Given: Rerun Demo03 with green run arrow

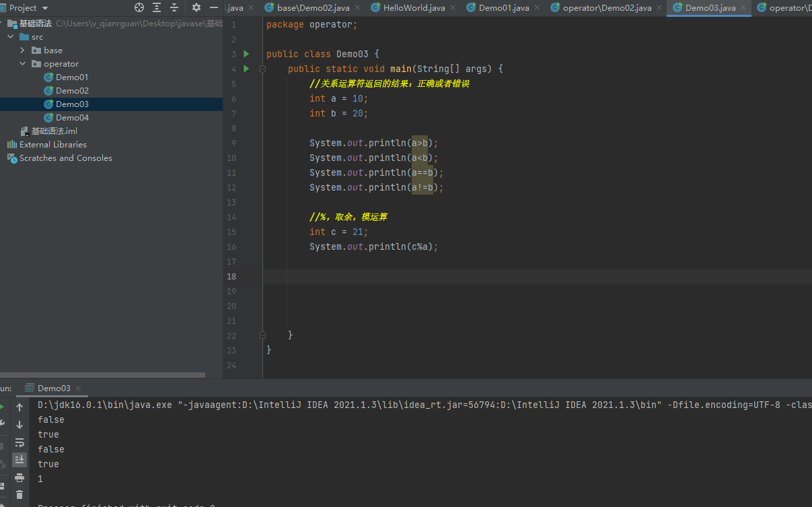Looking at the screenshot, I should coord(3,407).
